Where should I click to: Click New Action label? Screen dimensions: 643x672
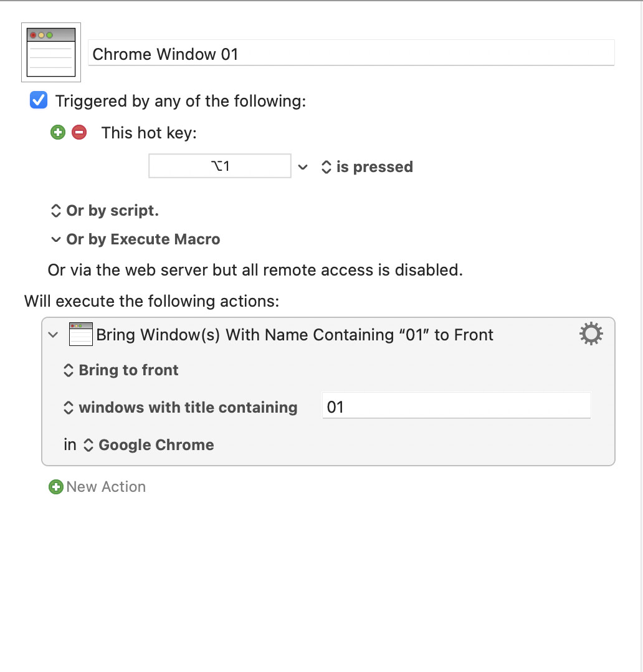[x=107, y=487]
